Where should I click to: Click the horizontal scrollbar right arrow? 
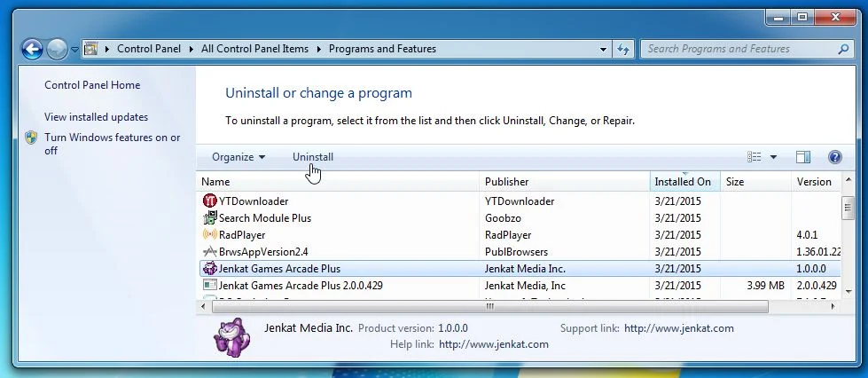[833, 306]
